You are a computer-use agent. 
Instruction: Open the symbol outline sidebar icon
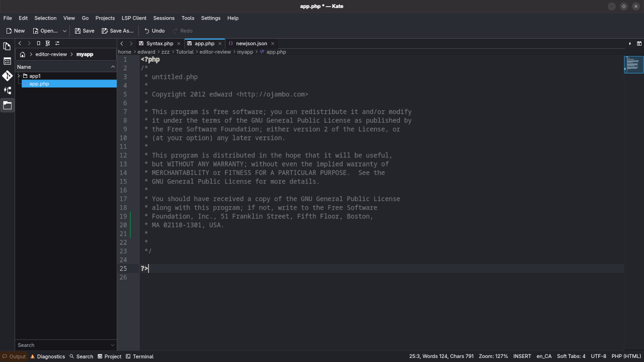point(7,90)
